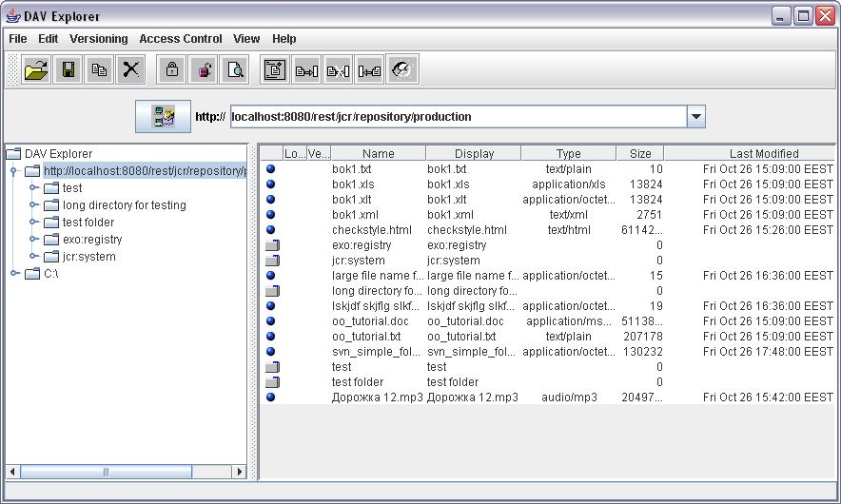Click the tree panel horizontal scrollbar right arrow

(240, 472)
